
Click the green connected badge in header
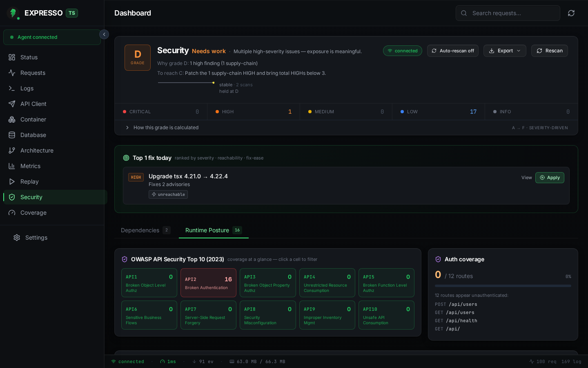pos(403,51)
